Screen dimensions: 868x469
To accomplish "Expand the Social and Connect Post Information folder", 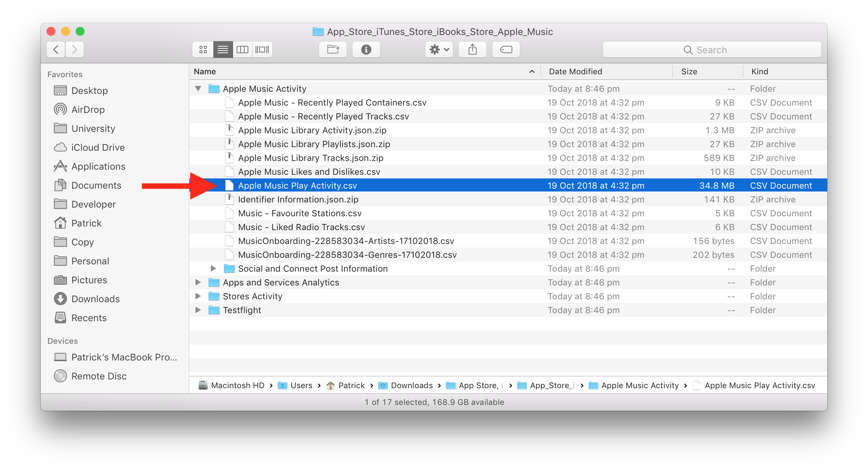I will coord(213,268).
